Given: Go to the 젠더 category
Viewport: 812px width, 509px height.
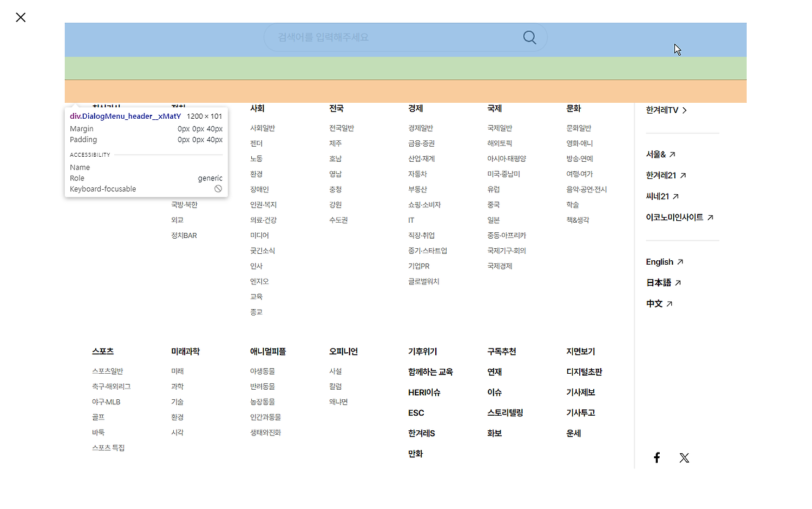Looking at the screenshot, I should tap(256, 143).
